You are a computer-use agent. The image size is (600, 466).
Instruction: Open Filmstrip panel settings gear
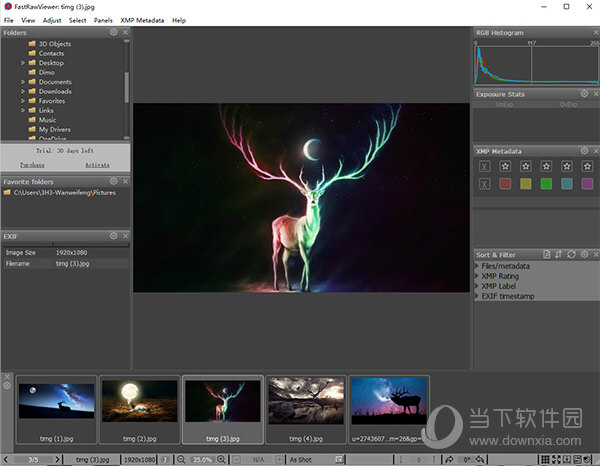(x=7, y=386)
